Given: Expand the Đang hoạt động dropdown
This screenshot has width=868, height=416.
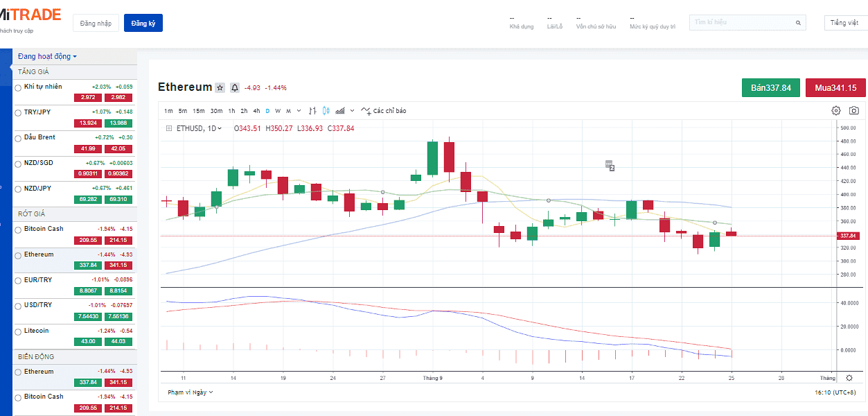Looking at the screenshot, I should [47, 56].
